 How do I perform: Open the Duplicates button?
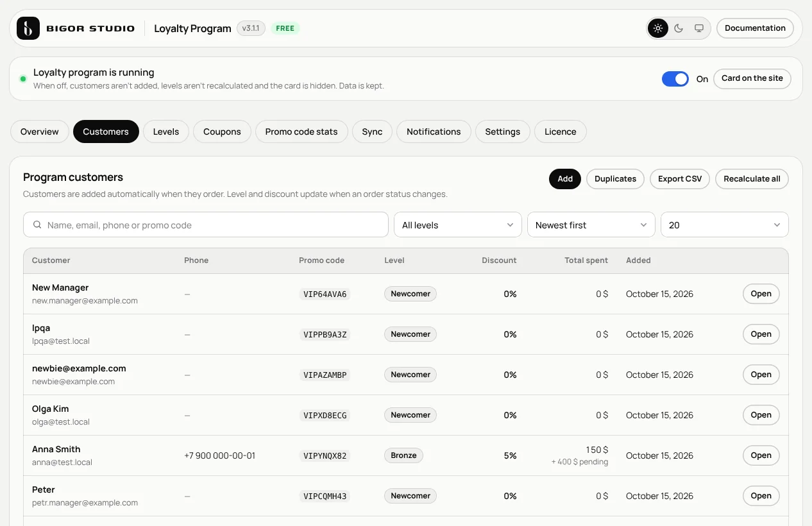[616, 179]
